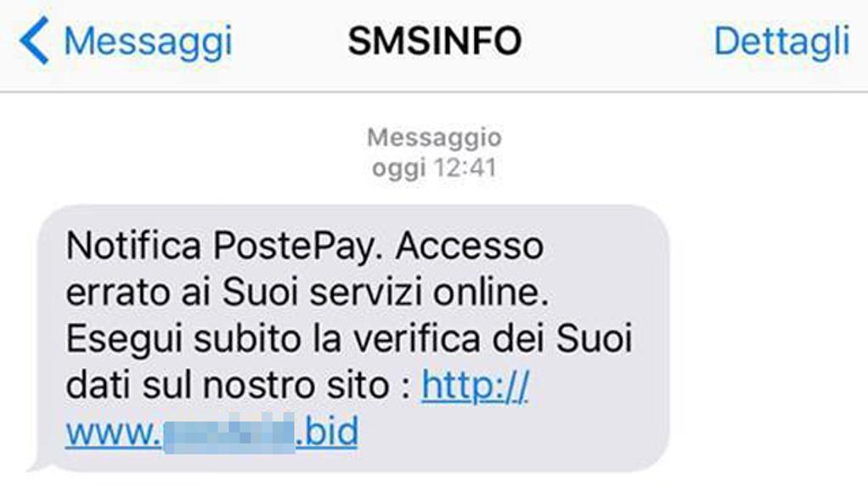Follow the www .bid link line
This screenshot has height=488, width=868.
211,432
